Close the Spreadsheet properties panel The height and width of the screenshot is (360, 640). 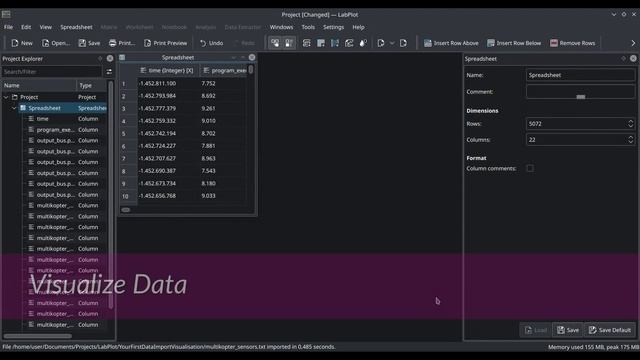633,58
